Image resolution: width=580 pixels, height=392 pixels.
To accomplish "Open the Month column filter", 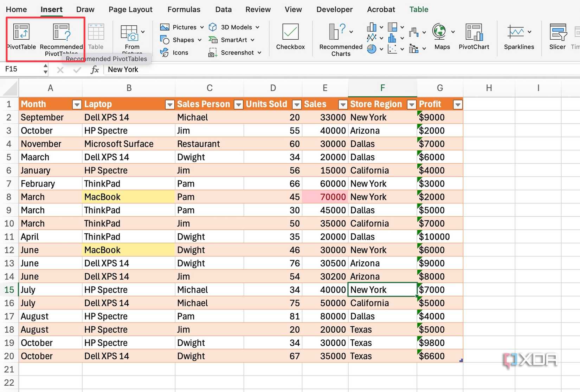I will [77, 104].
